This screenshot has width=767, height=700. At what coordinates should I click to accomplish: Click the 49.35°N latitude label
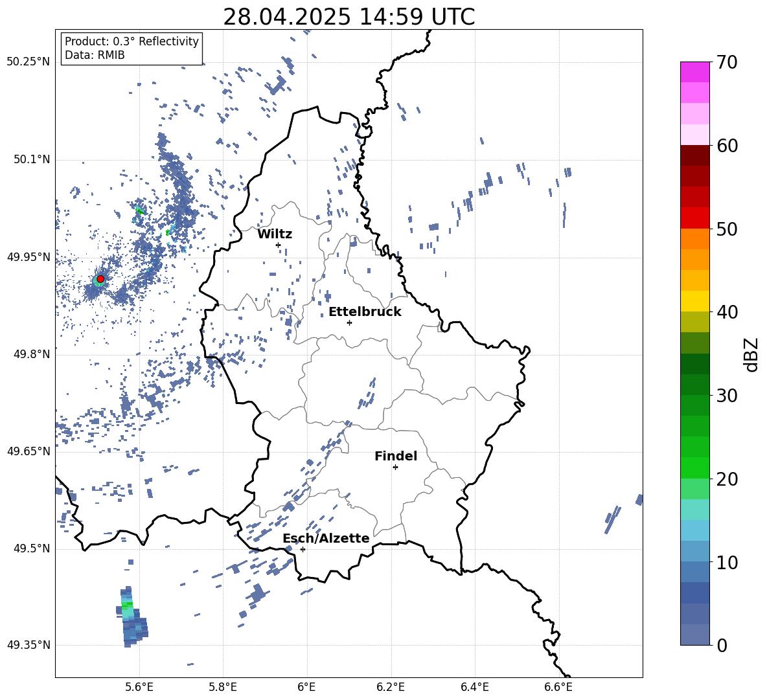[29, 645]
